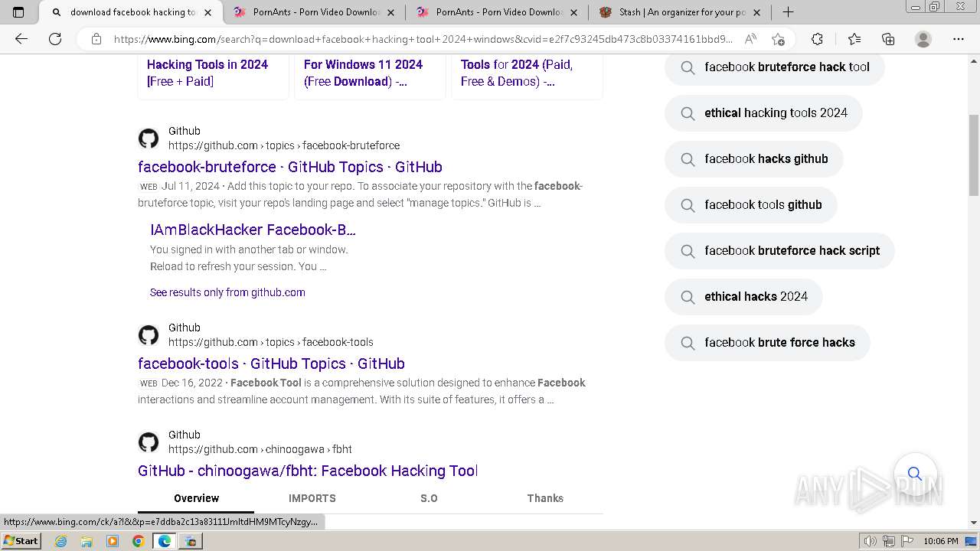This screenshot has width=980, height=551.
Task: Search facebook bruteforce hack tool suggestion
Action: [775, 67]
